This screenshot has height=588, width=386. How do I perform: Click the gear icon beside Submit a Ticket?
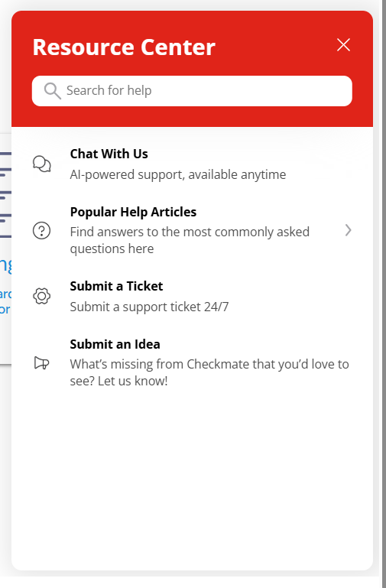[x=41, y=296]
